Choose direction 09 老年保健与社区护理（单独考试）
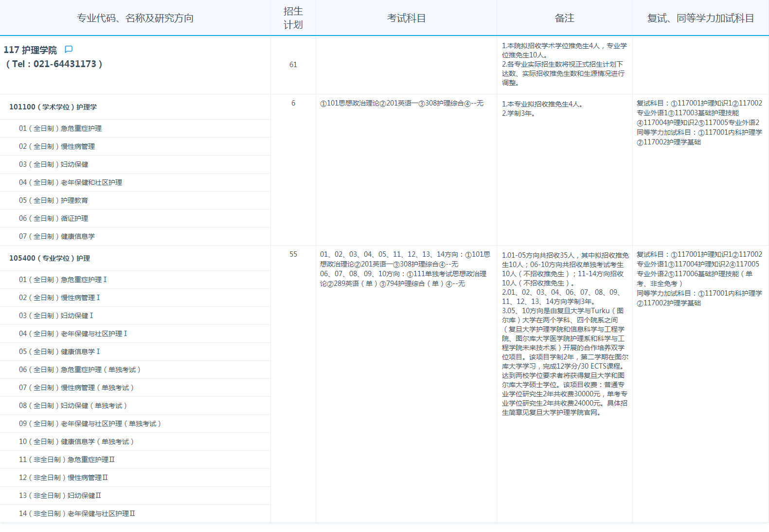The image size is (769, 532). [x=90, y=424]
